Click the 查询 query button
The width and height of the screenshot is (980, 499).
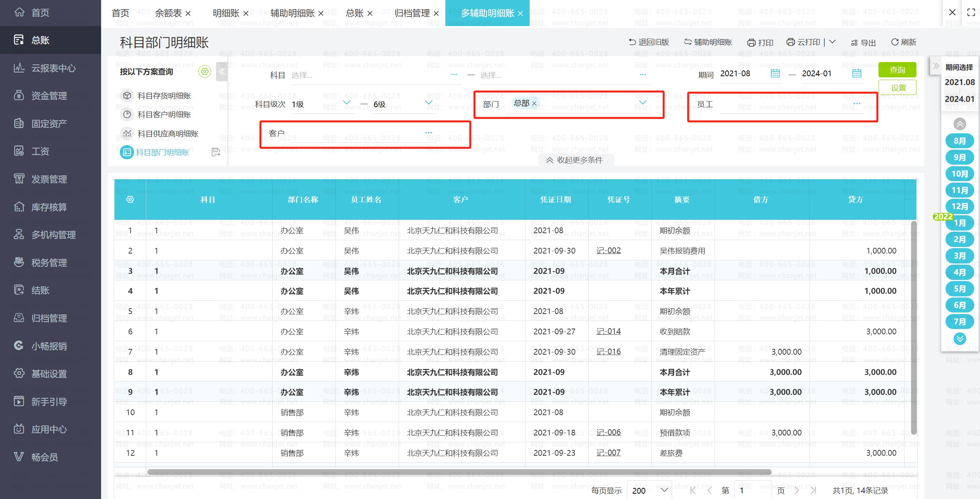coord(898,70)
